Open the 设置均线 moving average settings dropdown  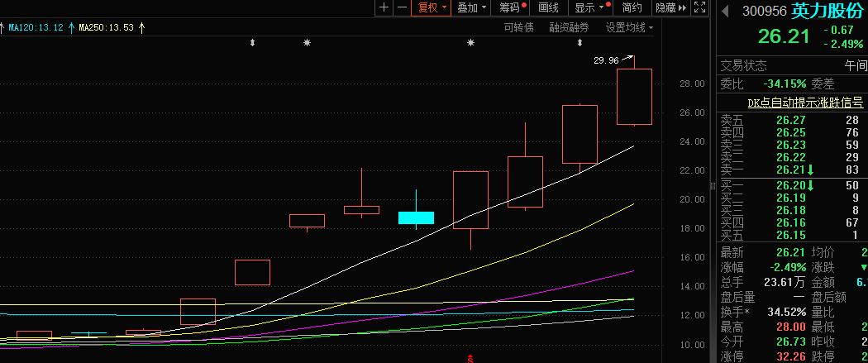click(x=628, y=28)
